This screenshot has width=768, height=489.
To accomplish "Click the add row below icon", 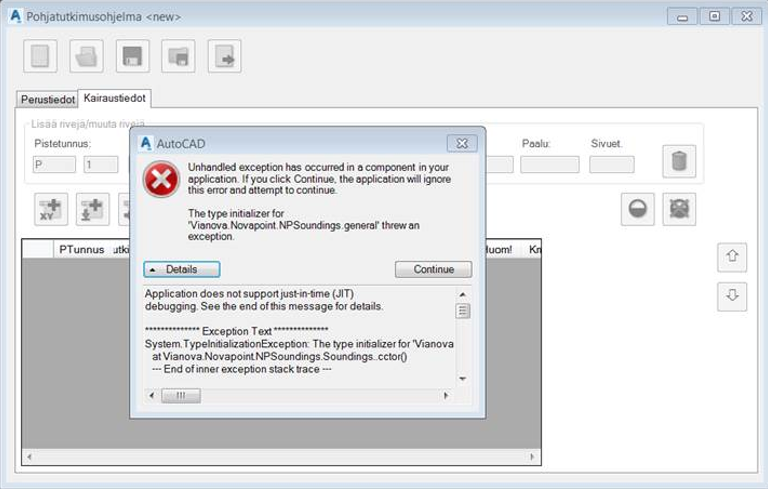I will click(x=93, y=209).
